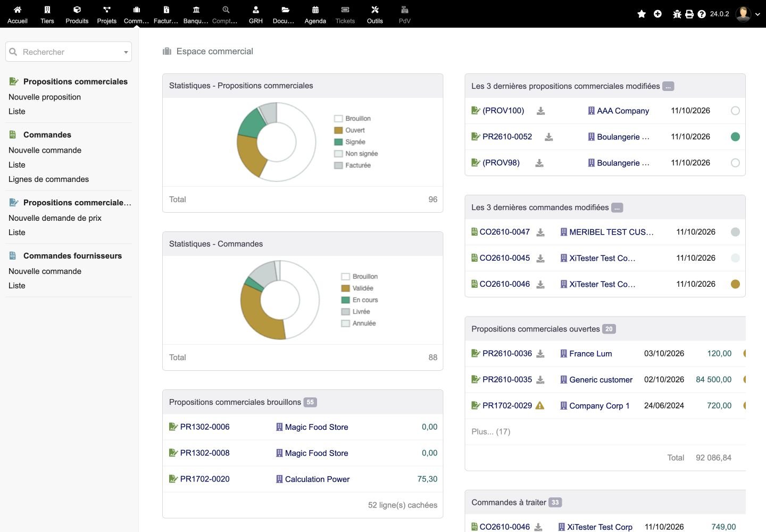This screenshot has width=766, height=532.
Task: Open third party AAA Company link
Action: [x=623, y=111]
